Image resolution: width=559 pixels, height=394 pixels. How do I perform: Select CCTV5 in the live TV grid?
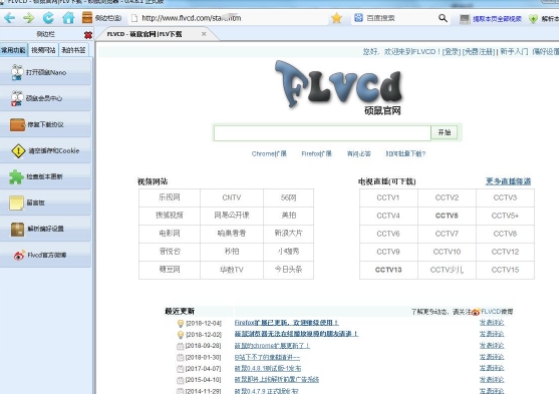pos(447,216)
